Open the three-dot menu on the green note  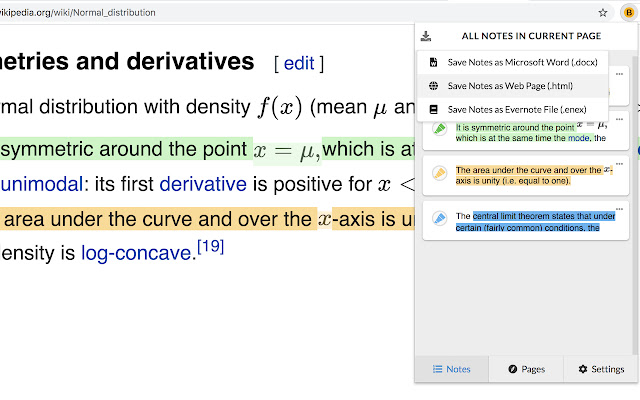tap(621, 118)
